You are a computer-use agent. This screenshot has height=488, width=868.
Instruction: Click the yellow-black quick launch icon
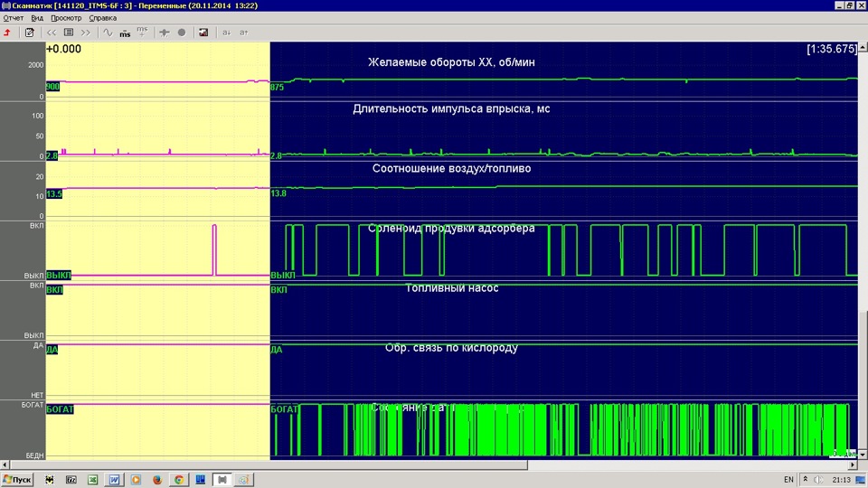(x=49, y=480)
